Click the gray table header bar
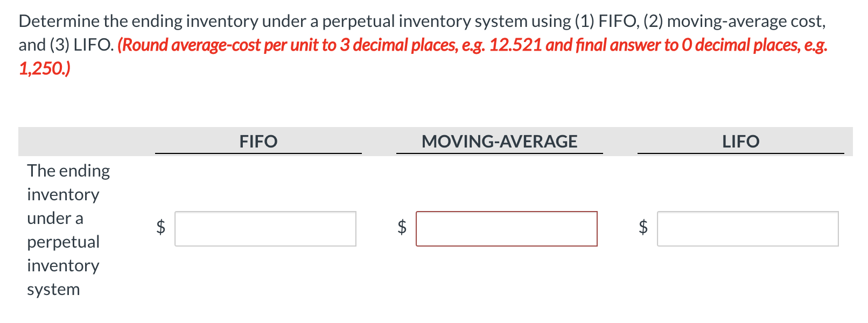 pyautogui.click(x=81, y=142)
